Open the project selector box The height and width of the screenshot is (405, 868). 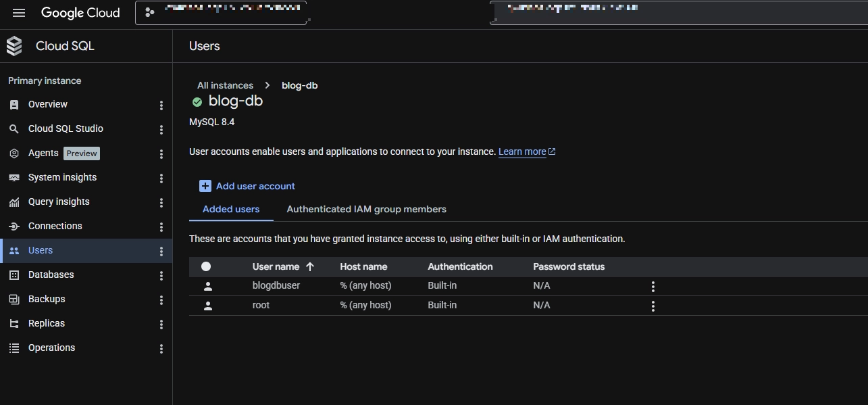[x=221, y=13]
